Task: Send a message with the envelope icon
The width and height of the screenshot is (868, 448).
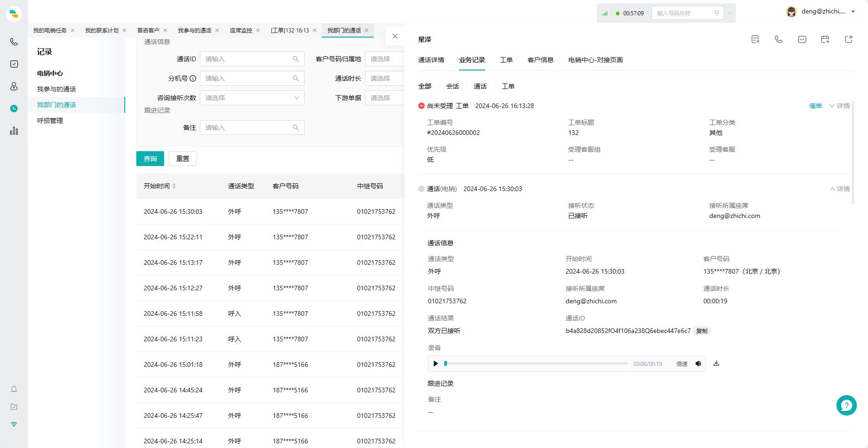Action: [x=802, y=39]
